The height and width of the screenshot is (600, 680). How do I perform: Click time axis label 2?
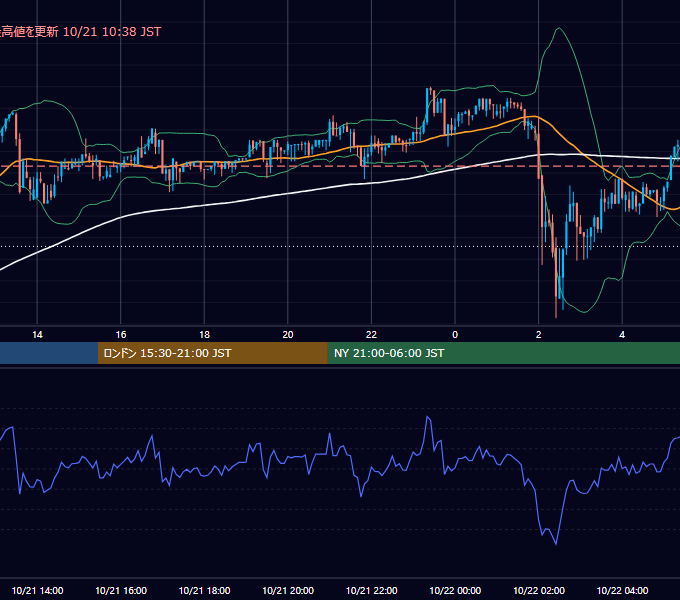[539, 335]
